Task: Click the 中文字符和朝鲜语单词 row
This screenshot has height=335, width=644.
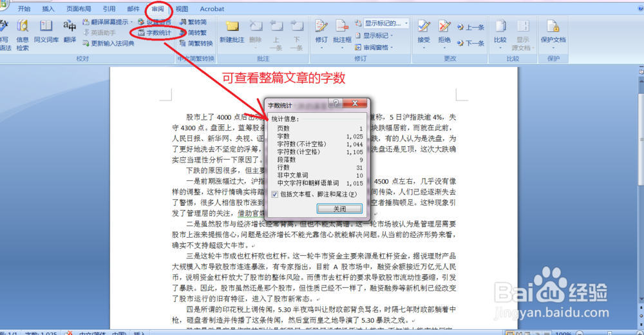Action: click(320, 184)
